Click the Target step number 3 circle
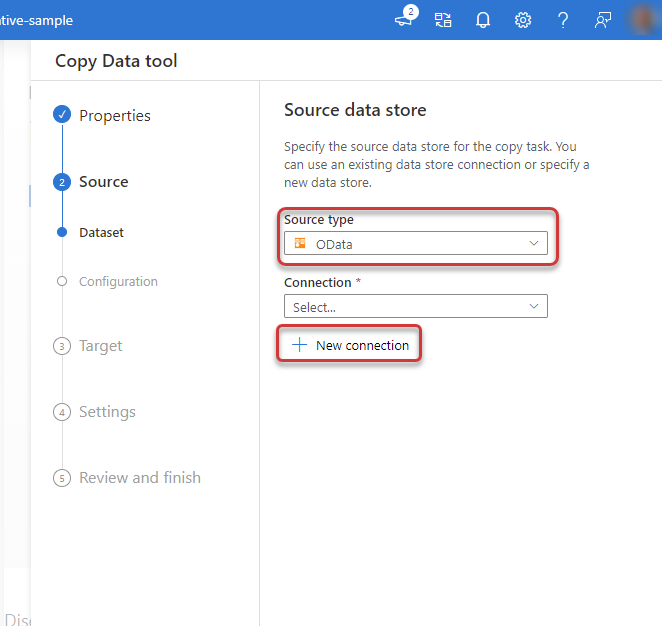This screenshot has height=626, width=662. (x=62, y=346)
